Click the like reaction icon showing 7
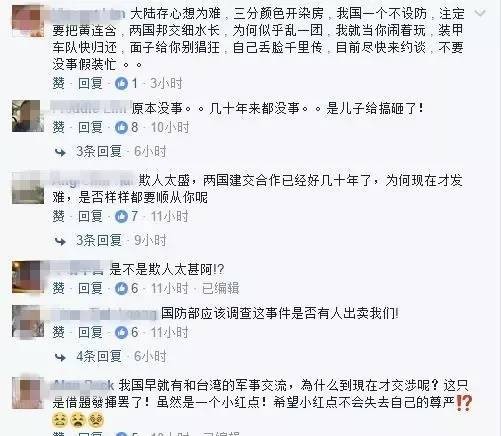501x436 pixels. coord(121,217)
